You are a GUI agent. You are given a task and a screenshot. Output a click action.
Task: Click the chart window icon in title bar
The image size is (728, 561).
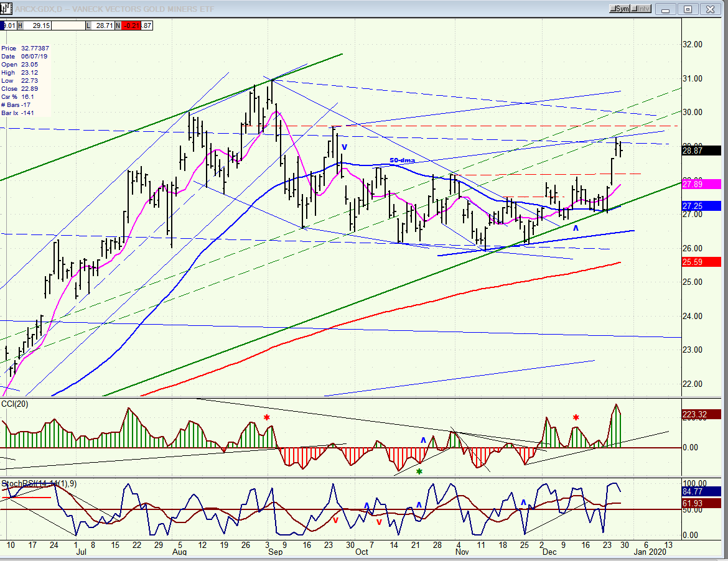tap(6, 9)
